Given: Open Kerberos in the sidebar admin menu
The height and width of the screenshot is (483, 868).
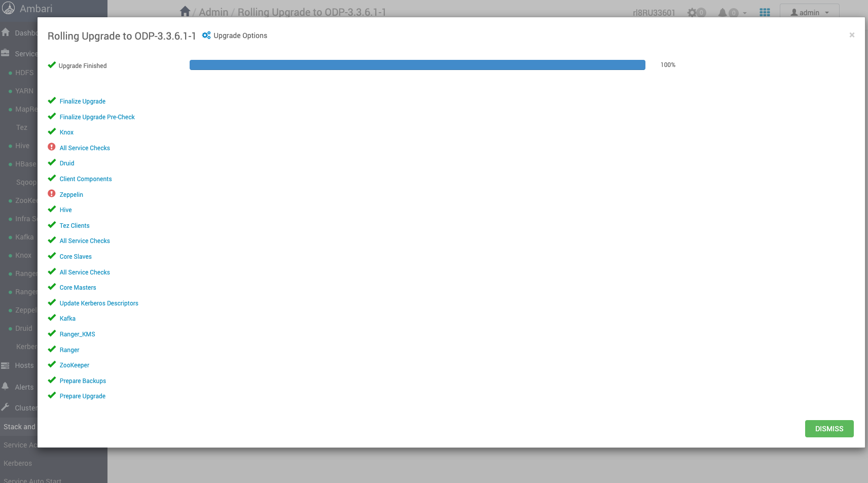Looking at the screenshot, I should click(x=18, y=463).
